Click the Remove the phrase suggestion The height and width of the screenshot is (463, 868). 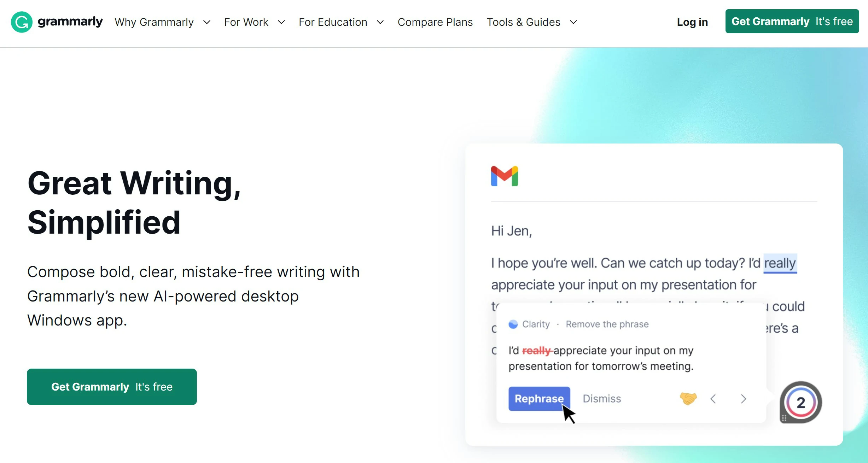point(607,324)
